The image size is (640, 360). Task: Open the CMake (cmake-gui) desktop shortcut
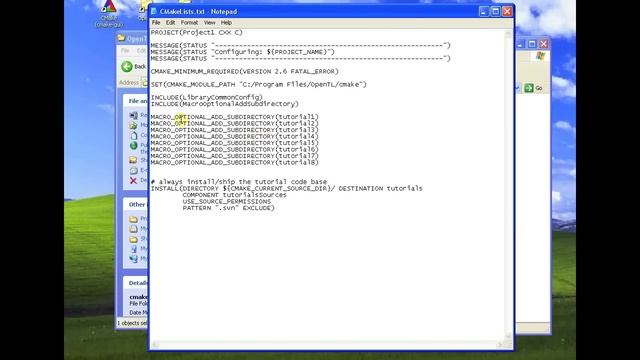click(x=109, y=13)
